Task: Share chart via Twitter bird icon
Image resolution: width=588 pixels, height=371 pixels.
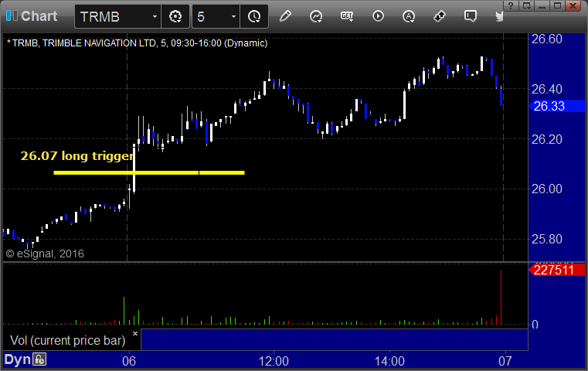Action: tap(498, 16)
